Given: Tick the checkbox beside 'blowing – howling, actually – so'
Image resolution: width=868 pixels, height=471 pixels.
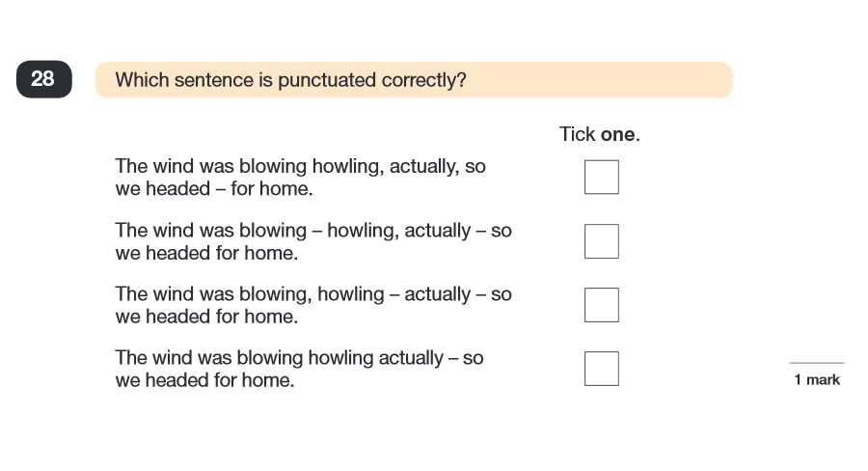Looking at the screenshot, I should 601,241.
